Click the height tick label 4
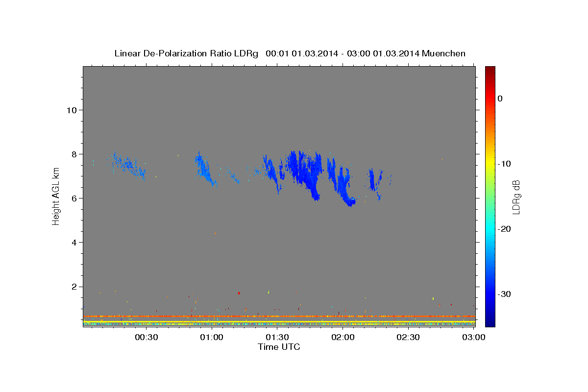Viewport: 588px width, 392px height. click(73, 243)
